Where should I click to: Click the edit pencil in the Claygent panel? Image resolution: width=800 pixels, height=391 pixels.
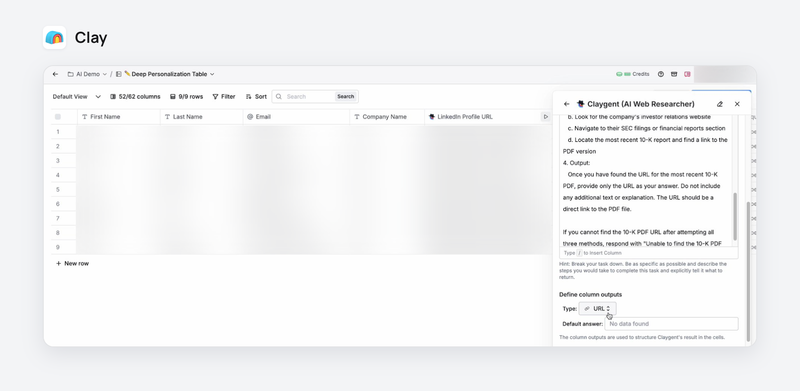tap(720, 104)
